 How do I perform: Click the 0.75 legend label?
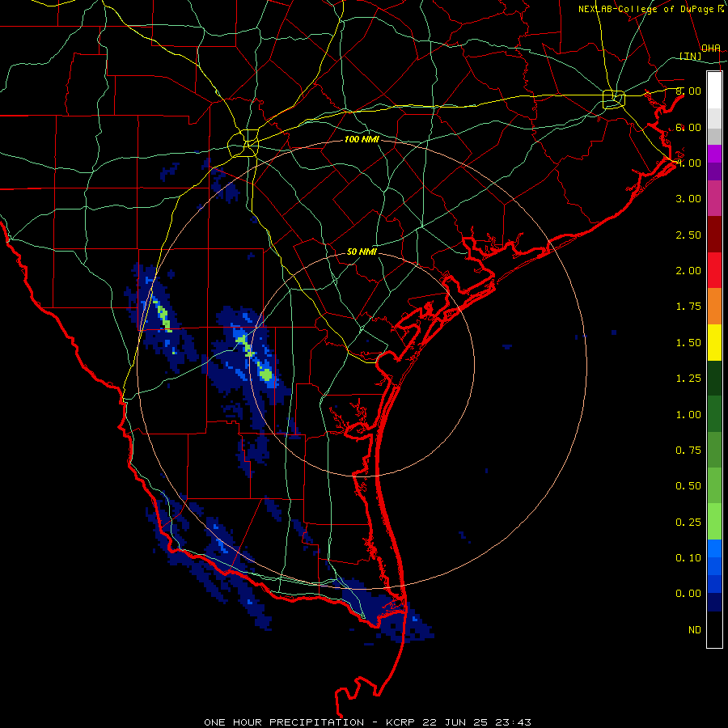point(688,451)
